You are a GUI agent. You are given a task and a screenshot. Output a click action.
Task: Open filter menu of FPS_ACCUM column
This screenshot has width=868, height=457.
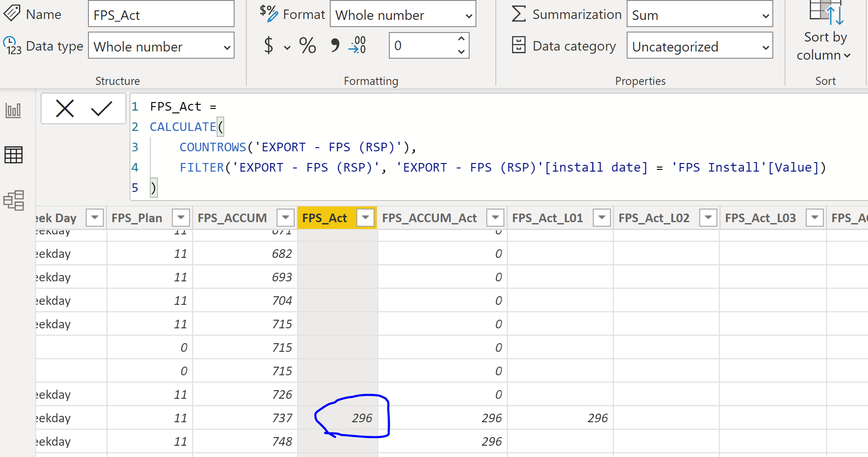tap(286, 218)
